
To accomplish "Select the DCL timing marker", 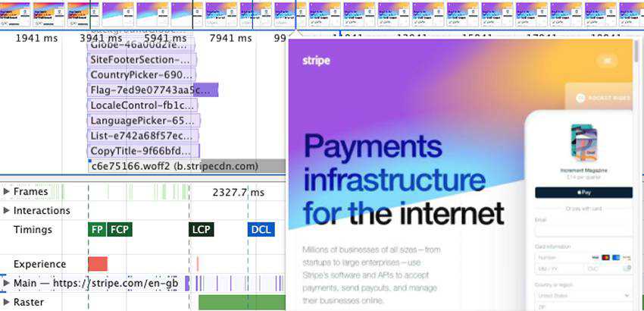I will (260, 229).
